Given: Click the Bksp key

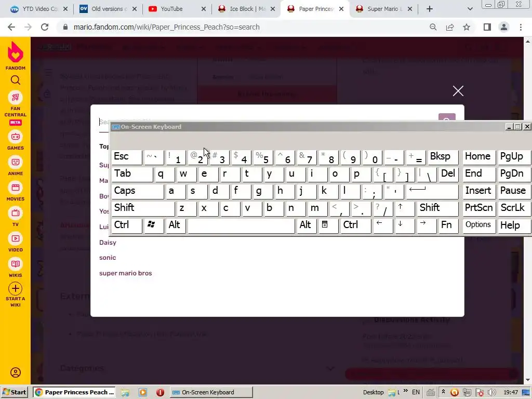Looking at the screenshot, I should tap(443, 157).
